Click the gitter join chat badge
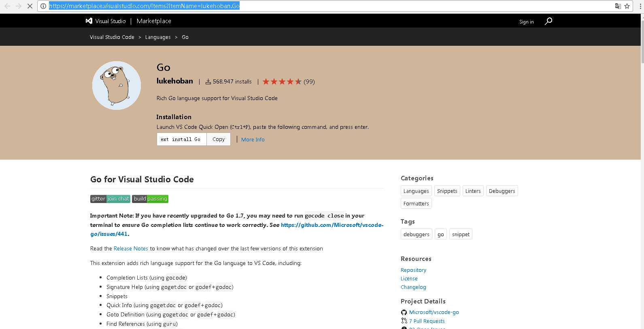The image size is (644, 329). click(x=110, y=199)
